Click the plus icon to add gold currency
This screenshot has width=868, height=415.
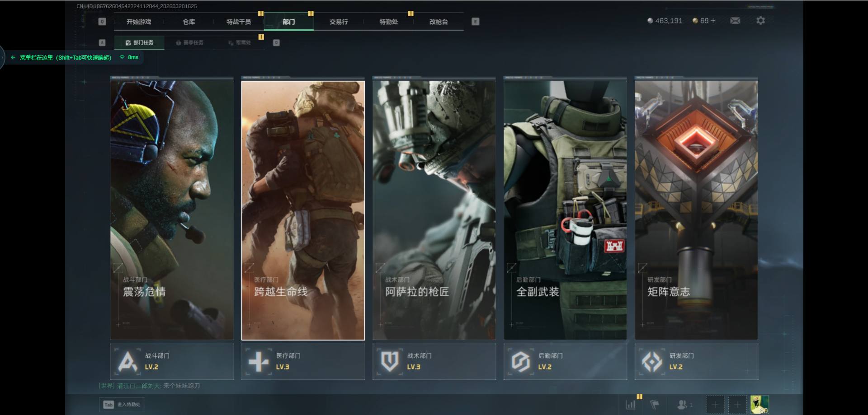click(x=713, y=21)
